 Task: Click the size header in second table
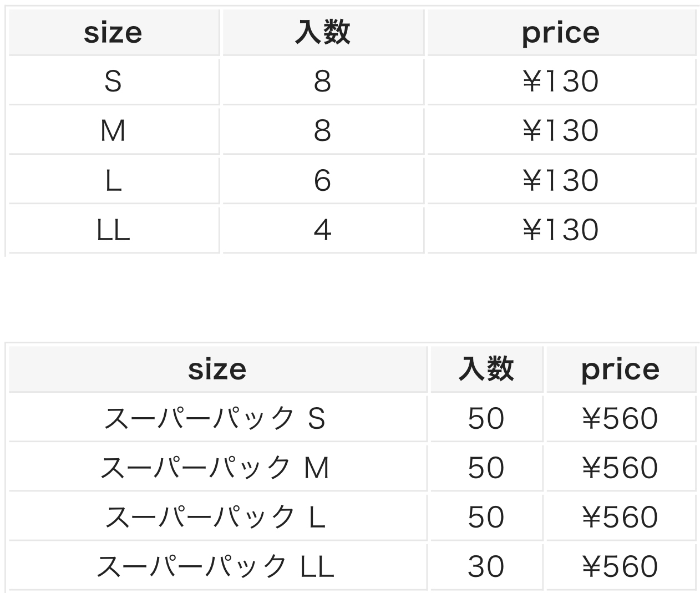pos(217,369)
